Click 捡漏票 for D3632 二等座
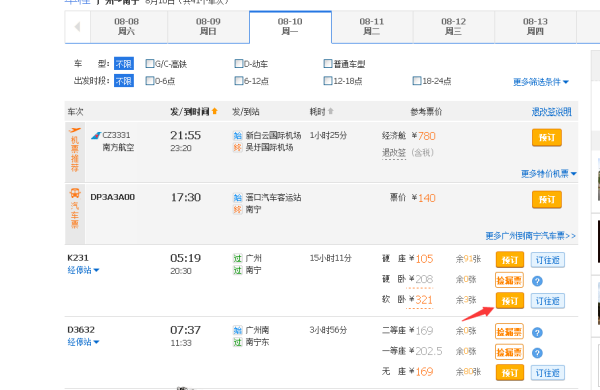600x390 pixels. coord(510,332)
